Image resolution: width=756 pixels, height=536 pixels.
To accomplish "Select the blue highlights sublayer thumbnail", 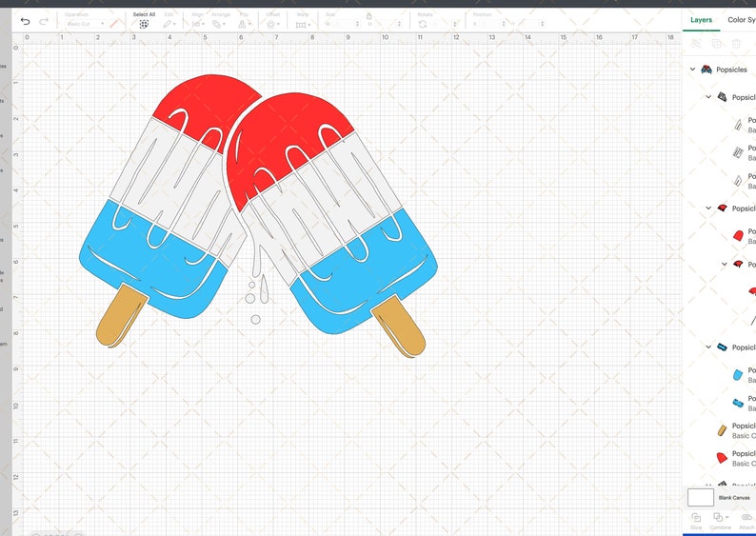I will [738, 403].
